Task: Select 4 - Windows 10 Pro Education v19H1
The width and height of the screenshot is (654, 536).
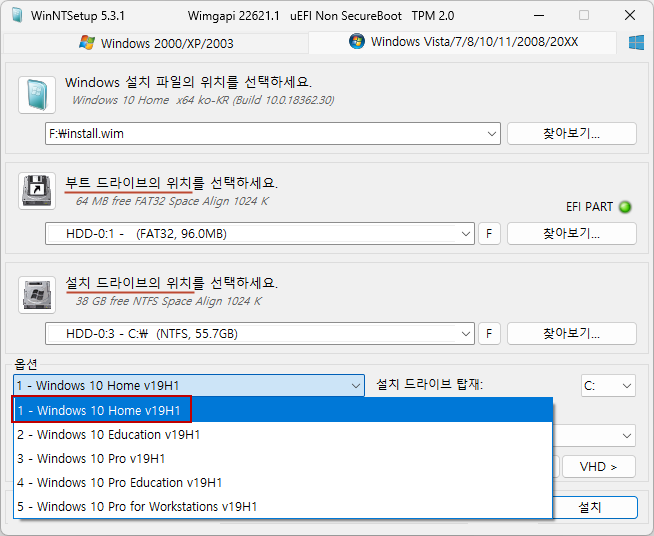Action: coord(283,483)
